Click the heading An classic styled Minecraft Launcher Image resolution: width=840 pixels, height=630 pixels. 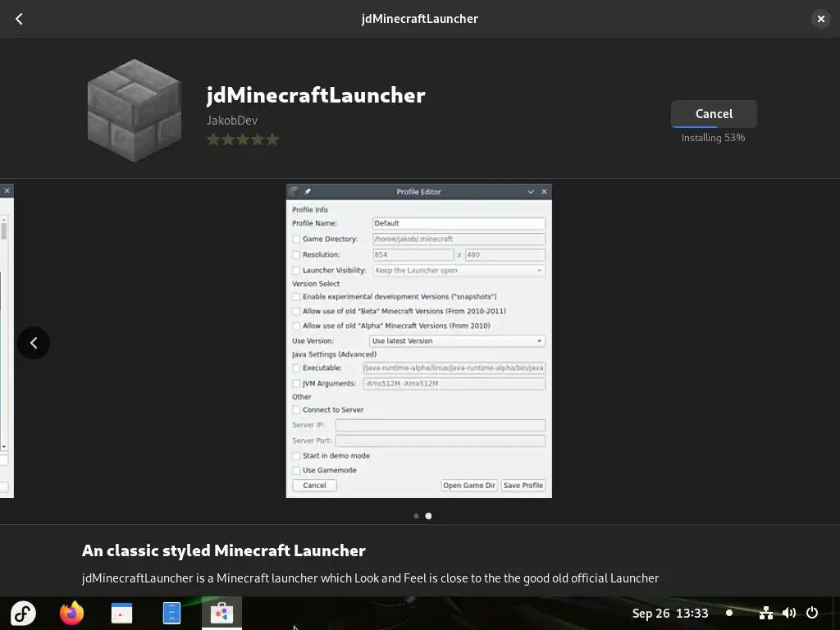pyautogui.click(x=223, y=550)
